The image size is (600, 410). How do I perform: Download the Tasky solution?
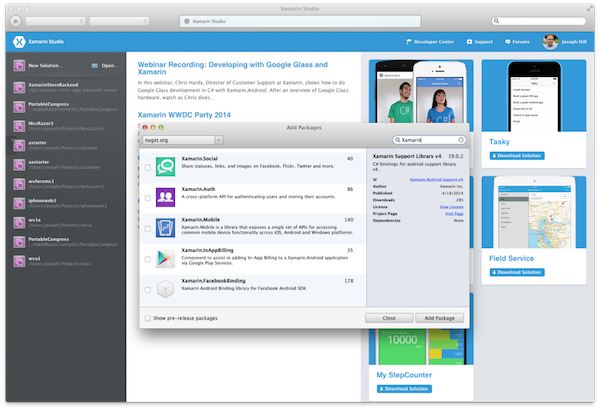pyautogui.click(x=517, y=156)
